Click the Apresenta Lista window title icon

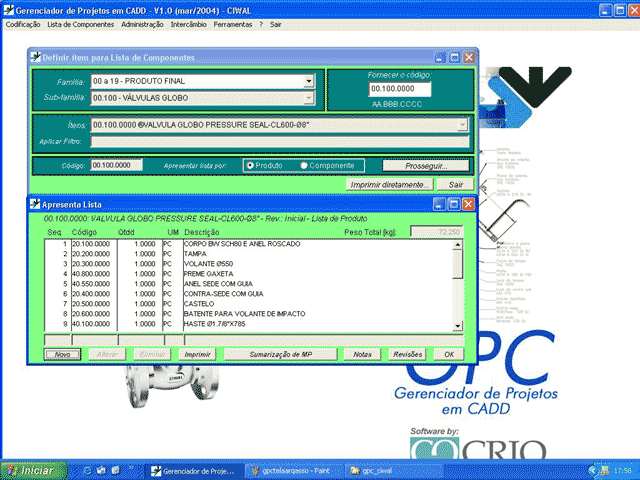[34, 203]
